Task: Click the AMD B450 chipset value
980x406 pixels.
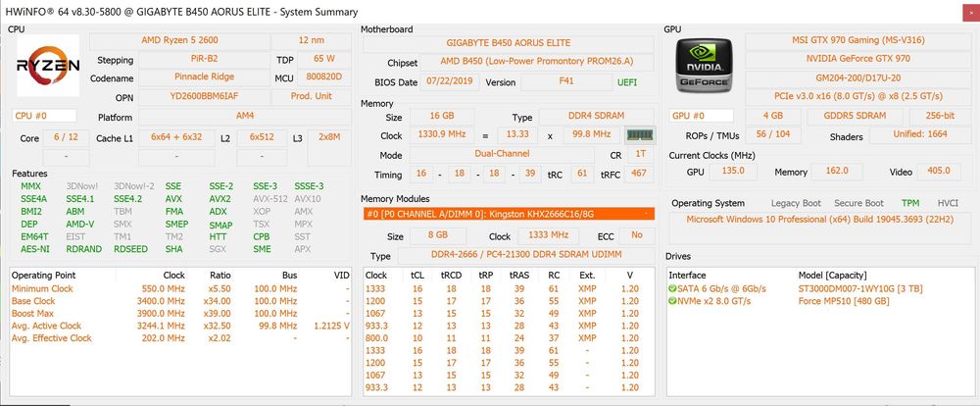Action: [537, 62]
